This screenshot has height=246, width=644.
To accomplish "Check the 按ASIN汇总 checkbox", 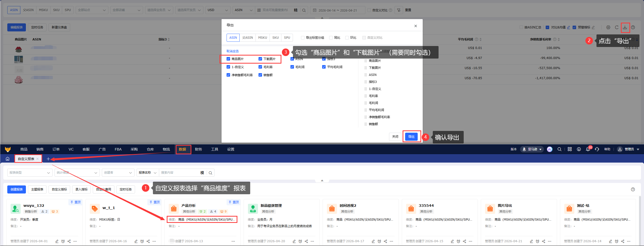I will [521, 27].
